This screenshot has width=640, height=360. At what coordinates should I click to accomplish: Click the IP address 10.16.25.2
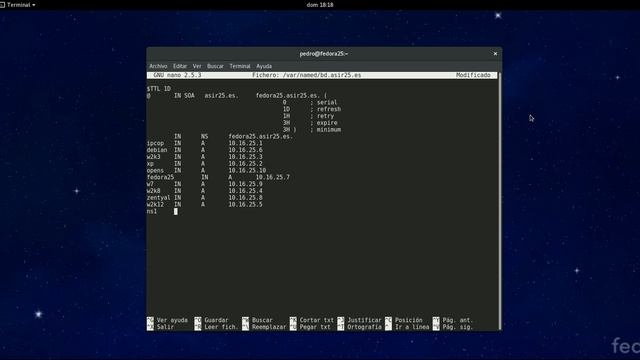pyautogui.click(x=245, y=164)
